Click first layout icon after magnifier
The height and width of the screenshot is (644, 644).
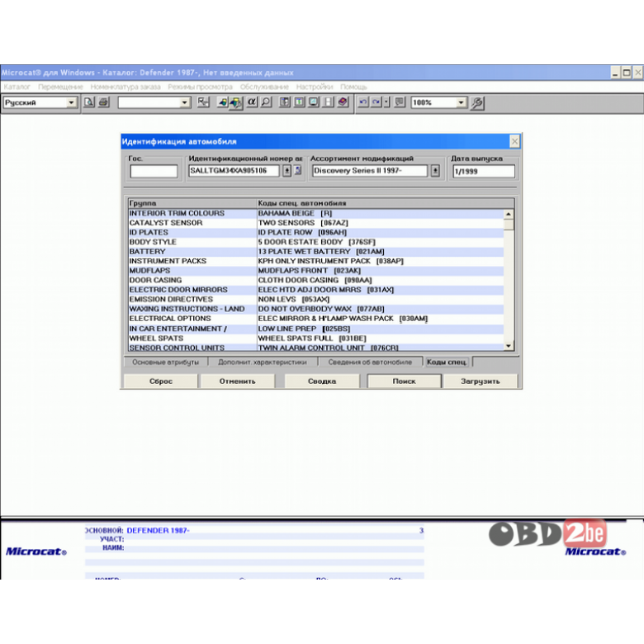[285, 102]
